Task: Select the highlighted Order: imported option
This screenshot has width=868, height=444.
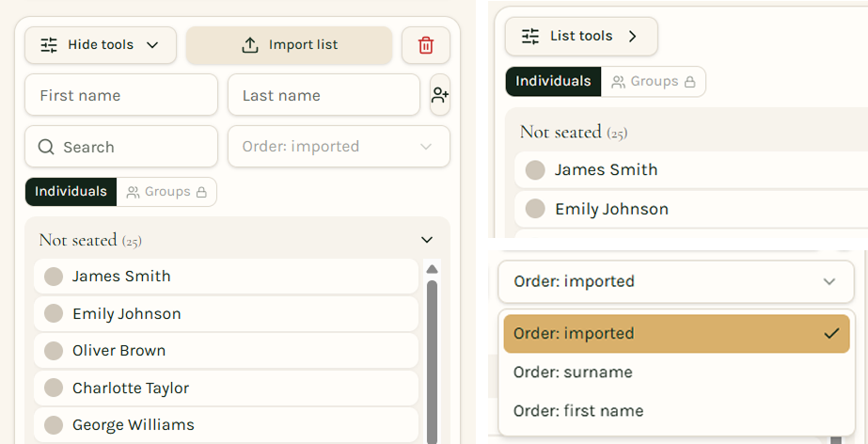Action: (x=676, y=333)
